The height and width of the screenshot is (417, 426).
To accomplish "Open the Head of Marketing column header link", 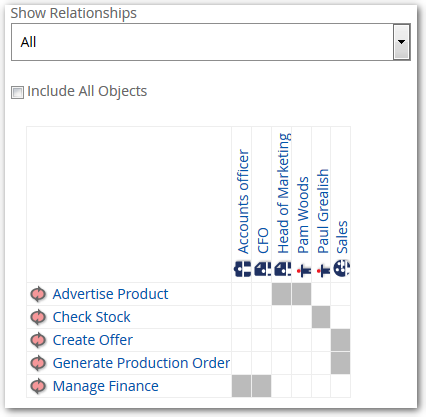I will point(283,193).
